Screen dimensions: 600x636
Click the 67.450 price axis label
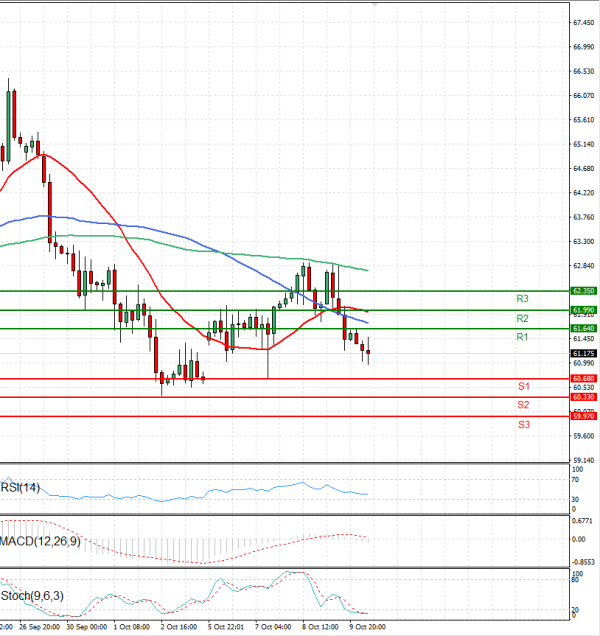(584, 22)
